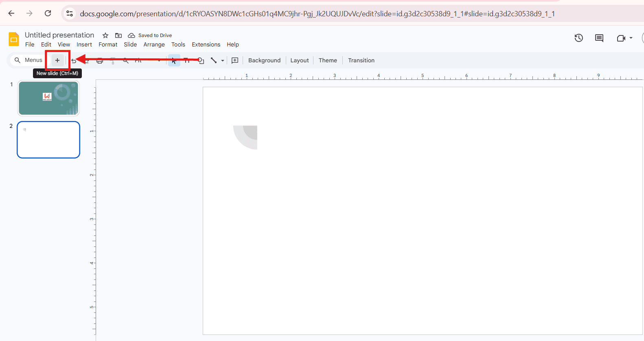This screenshot has width=644, height=341.
Task: Star the Untitled presentation
Action: pos(105,35)
